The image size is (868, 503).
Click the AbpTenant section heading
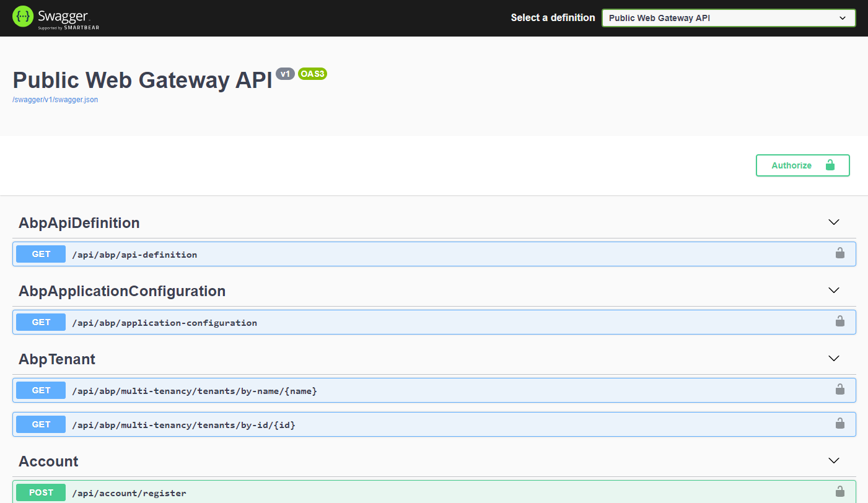(57, 359)
